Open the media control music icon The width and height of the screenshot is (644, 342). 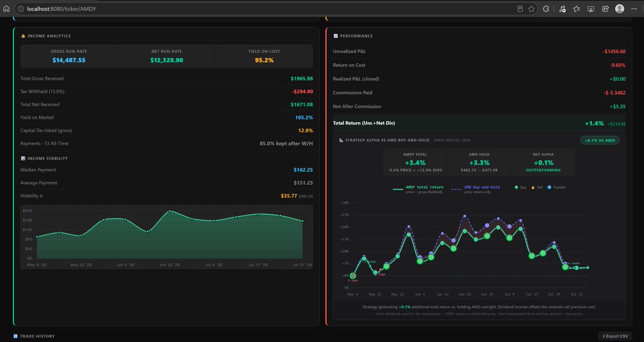[x=562, y=9]
